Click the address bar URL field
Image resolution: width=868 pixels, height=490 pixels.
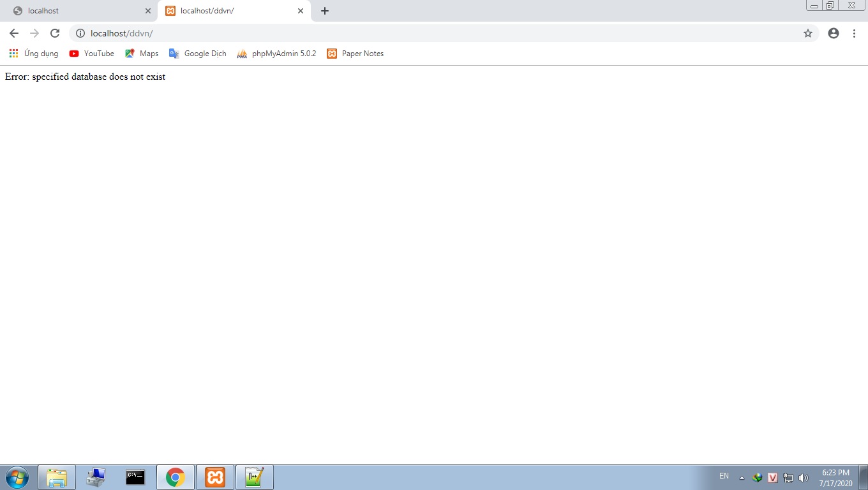coord(383,33)
